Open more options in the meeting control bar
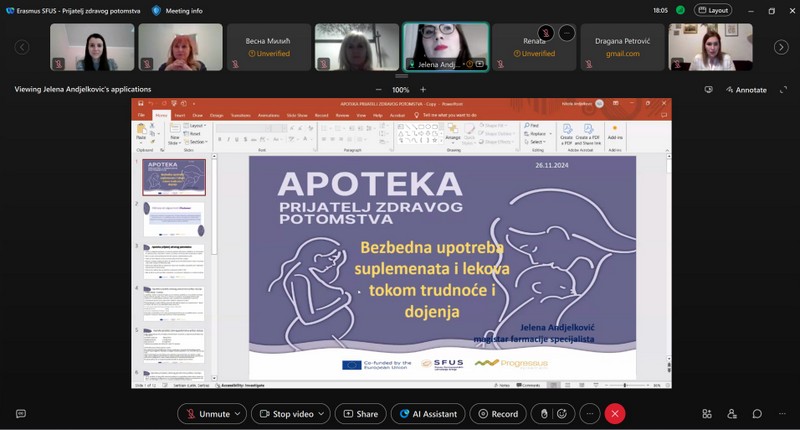This screenshot has height=430, width=800. coord(590,414)
